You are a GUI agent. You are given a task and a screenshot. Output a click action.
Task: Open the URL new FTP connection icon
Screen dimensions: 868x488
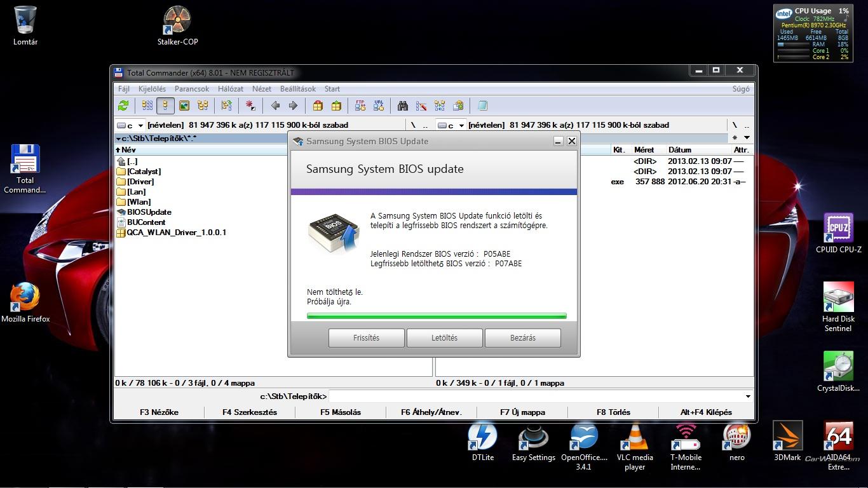coord(379,105)
